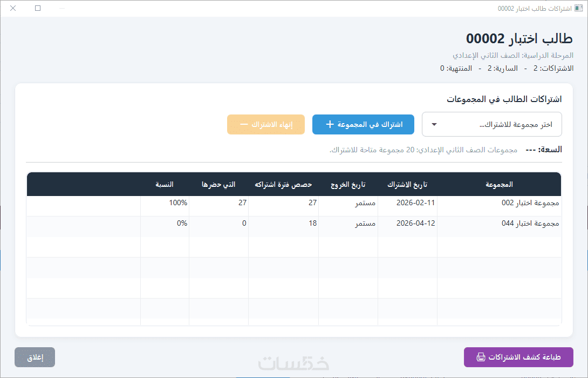Click the app icon in title bar
Viewport: 588px width, 378px height.
click(579, 8)
